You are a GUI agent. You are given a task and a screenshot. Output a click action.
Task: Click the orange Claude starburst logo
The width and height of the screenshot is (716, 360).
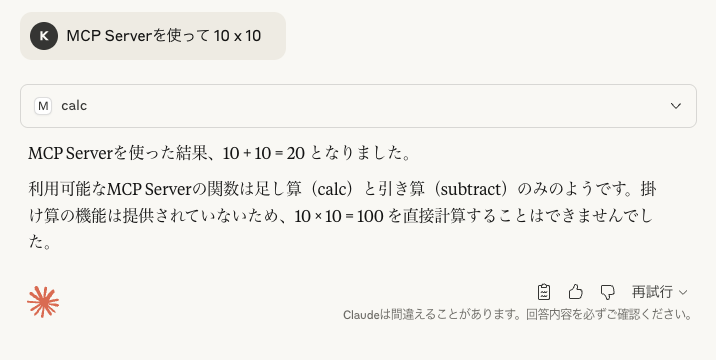click(x=43, y=302)
